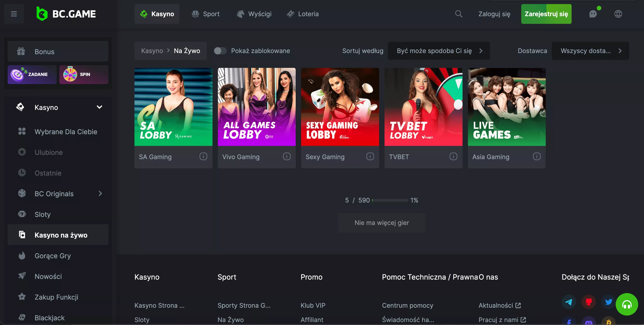Expand BC Originals submenu arrow
Viewport: 644px width, 325px height.
pyautogui.click(x=100, y=194)
